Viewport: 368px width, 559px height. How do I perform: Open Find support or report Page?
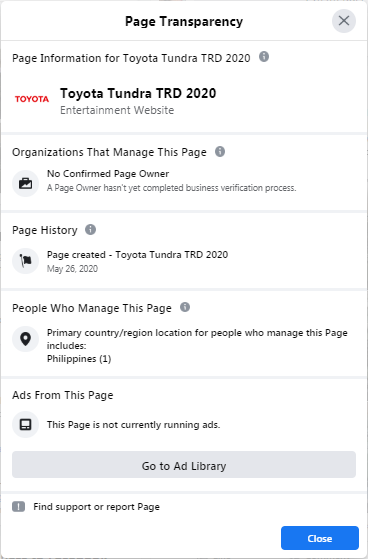[x=96, y=507]
